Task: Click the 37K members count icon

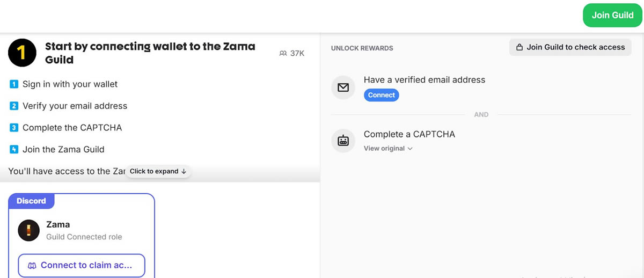Action: (283, 53)
